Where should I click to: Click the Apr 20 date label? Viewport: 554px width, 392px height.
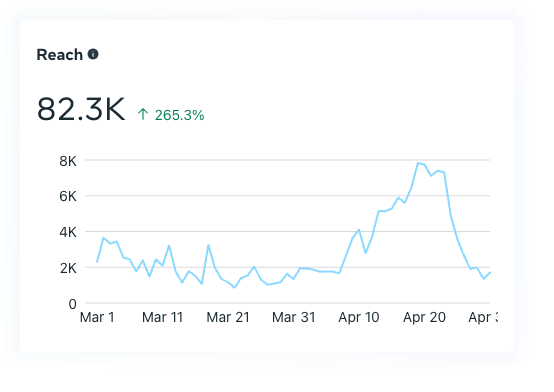(424, 317)
